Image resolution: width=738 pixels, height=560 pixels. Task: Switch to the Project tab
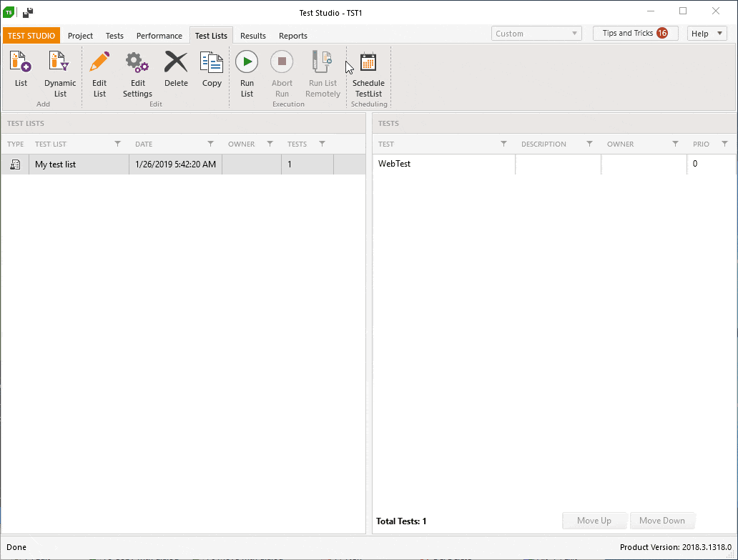[80, 36]
